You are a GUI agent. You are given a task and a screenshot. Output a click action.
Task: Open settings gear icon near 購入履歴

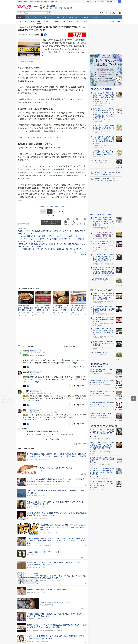(120, 13)
